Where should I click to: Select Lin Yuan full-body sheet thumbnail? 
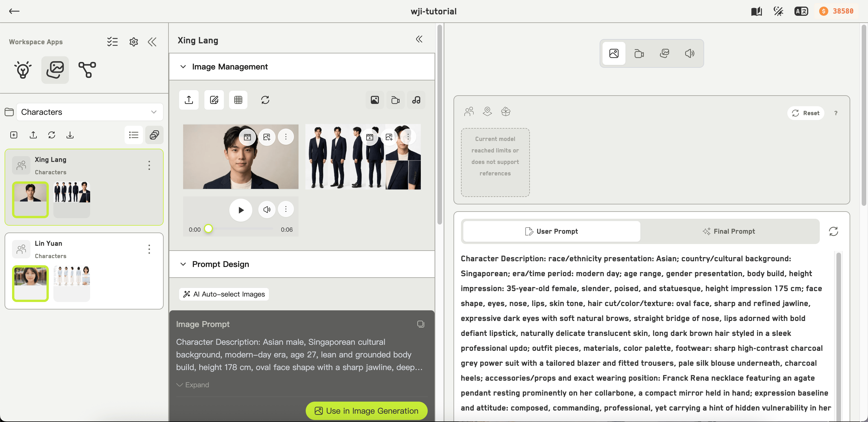click(72, 283)
